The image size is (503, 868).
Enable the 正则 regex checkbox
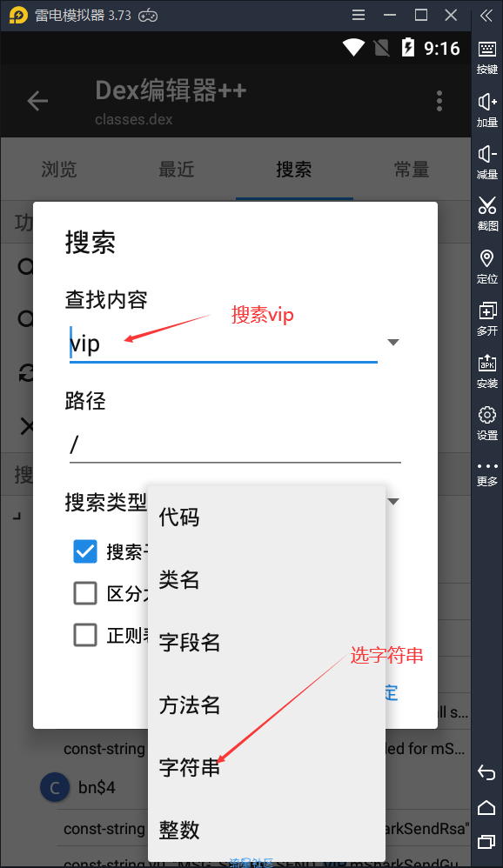pyautogui.click(x=85, y=634)
